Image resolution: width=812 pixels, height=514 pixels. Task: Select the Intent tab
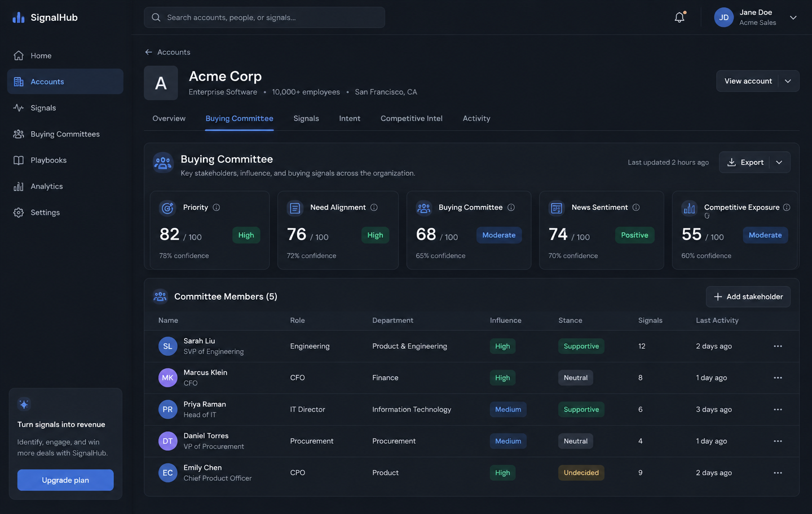(350, 118)
